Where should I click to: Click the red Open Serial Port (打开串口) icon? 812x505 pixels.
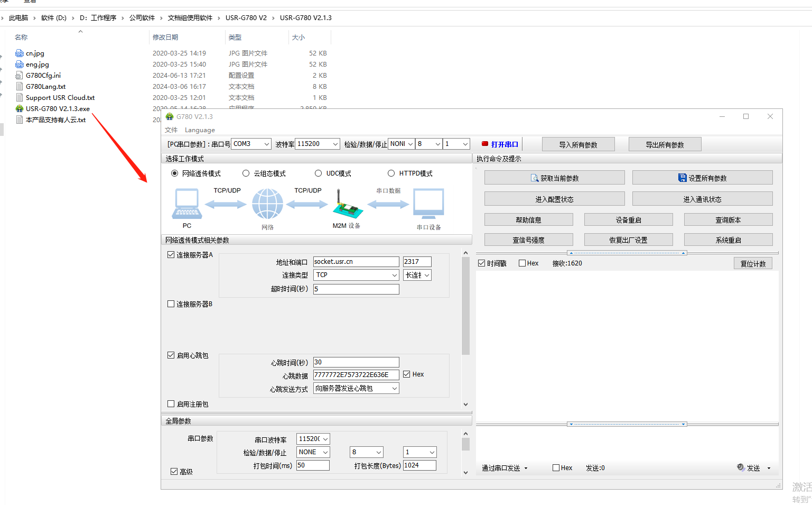[485, 144]
